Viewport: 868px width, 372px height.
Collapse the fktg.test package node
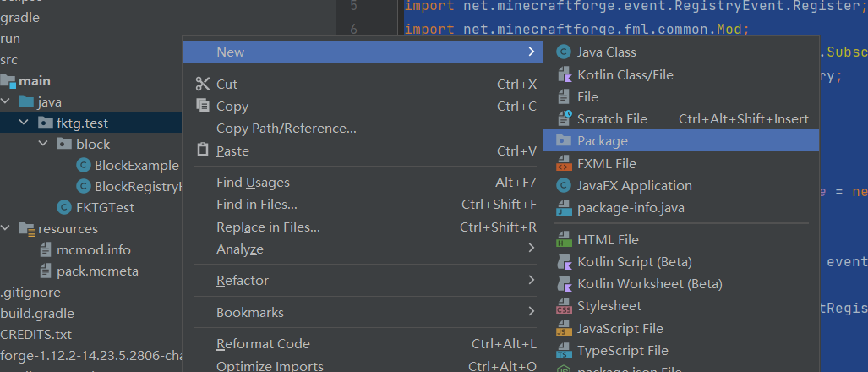tap(25, 123)
